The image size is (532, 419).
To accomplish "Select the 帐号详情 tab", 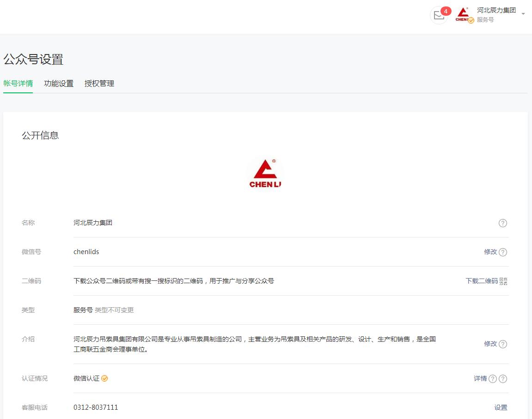I will 18,84.
